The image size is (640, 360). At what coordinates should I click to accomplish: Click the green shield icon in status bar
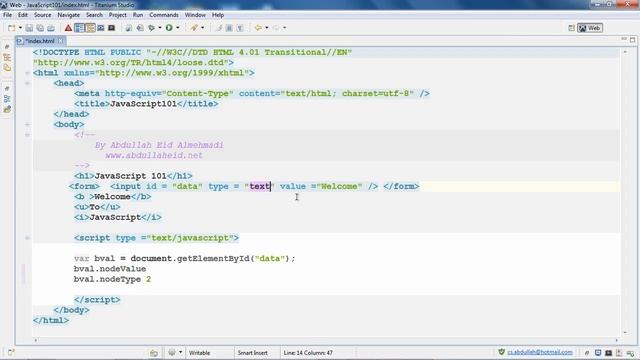pyautogui.click(x=501, y=352)
